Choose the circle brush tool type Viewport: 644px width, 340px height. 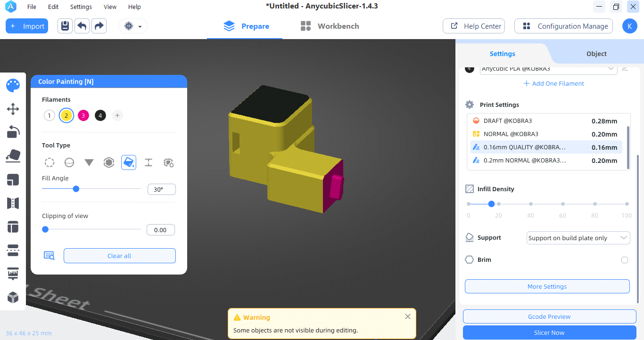[x=50, y=162]
